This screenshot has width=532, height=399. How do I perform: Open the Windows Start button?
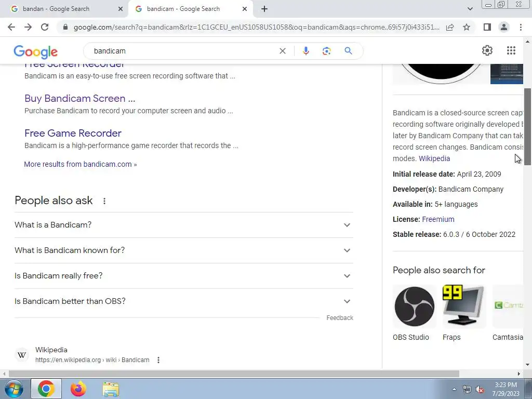(14, 389)
